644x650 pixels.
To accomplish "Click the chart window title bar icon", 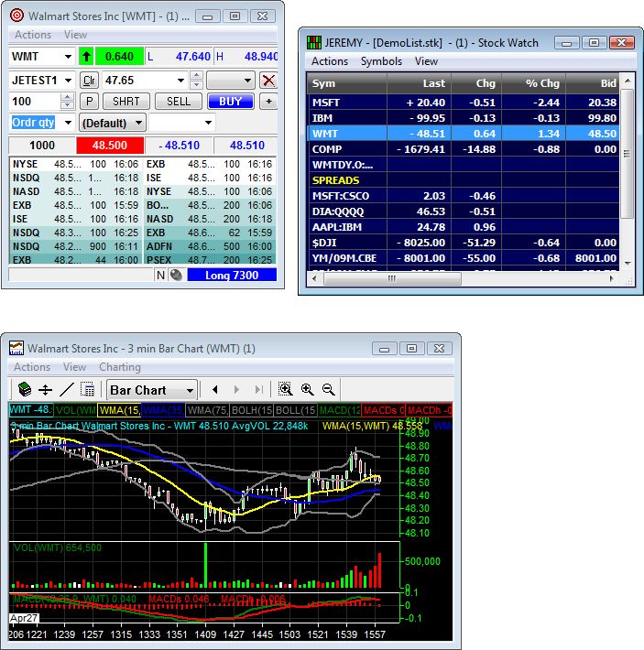I will 16,348.
